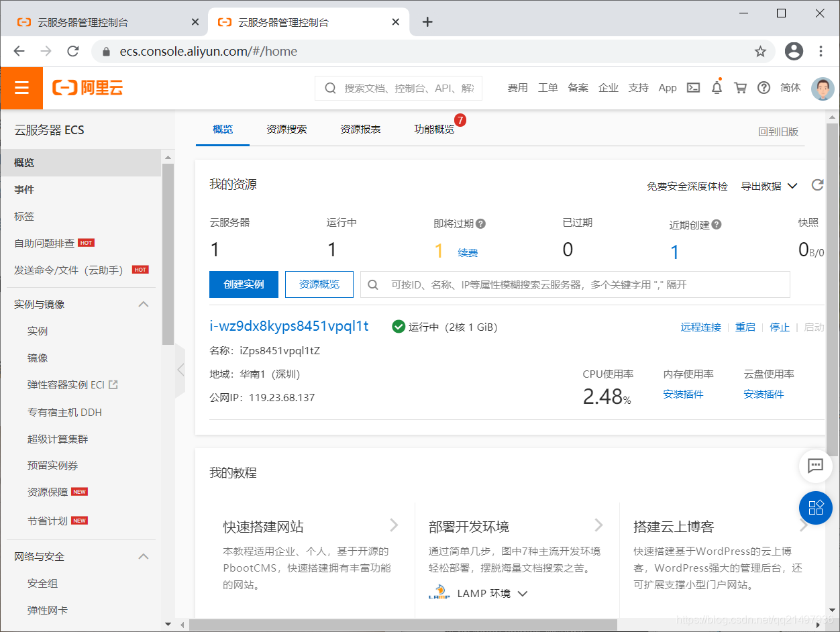Focus the instance search input field
Viewport: 840px width, 632px height.
[x=575, y=284]
